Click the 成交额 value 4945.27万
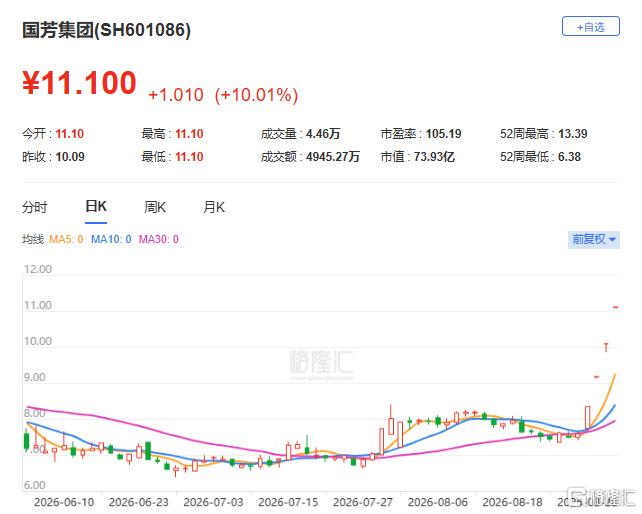The width and height of the screenshot is (642, 514). [x=333, y=157]
